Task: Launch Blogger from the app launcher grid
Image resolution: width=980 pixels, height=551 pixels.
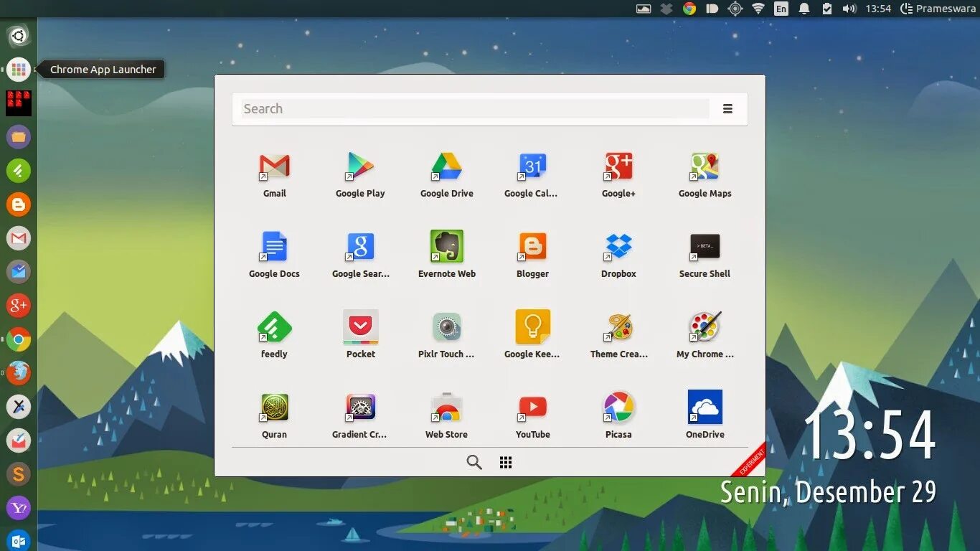Action: pyautogui.click(x=532, y=248)
